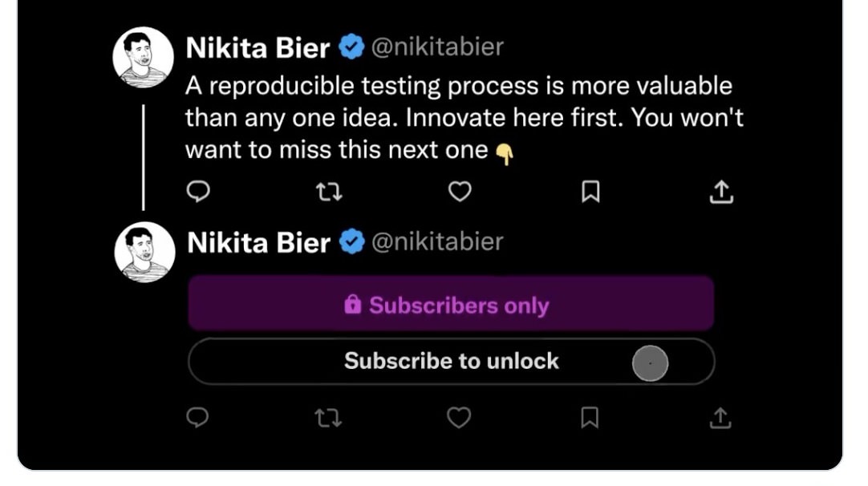Open the Nikita Bier name on first tweet
The image size is (868, 486).
coord(258,48)
